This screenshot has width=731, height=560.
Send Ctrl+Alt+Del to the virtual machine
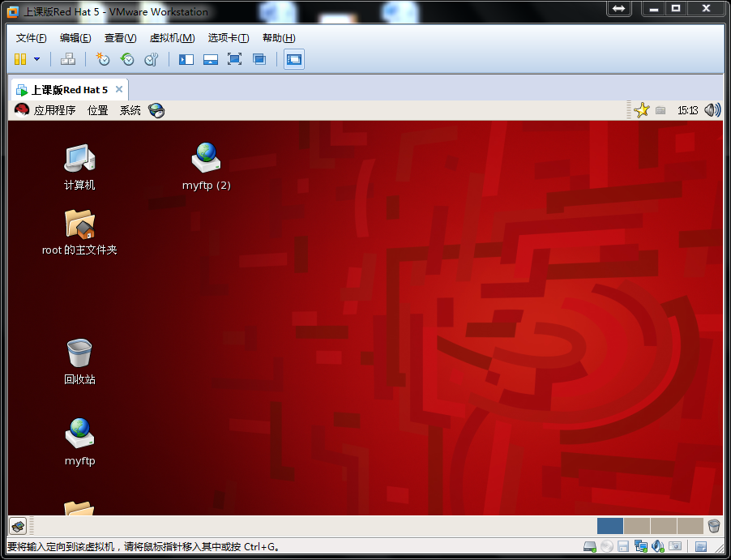tap(68, 59)
